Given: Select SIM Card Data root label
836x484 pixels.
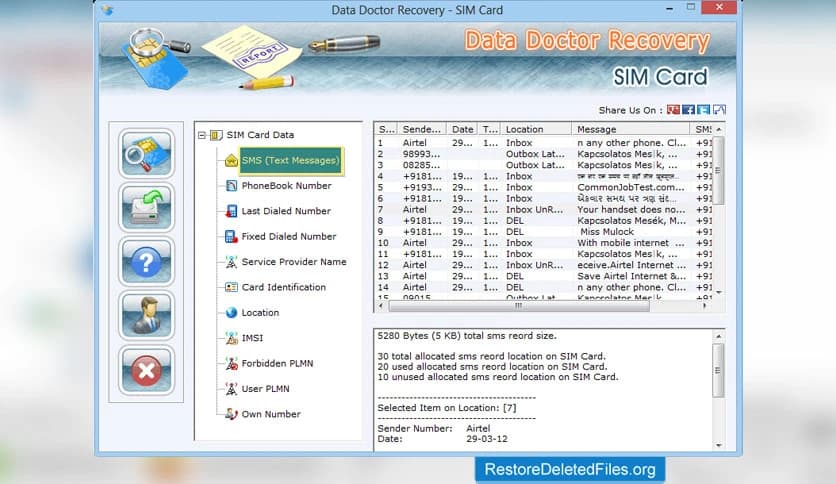Looking at the screenshot, I should [x=260, y=135].
